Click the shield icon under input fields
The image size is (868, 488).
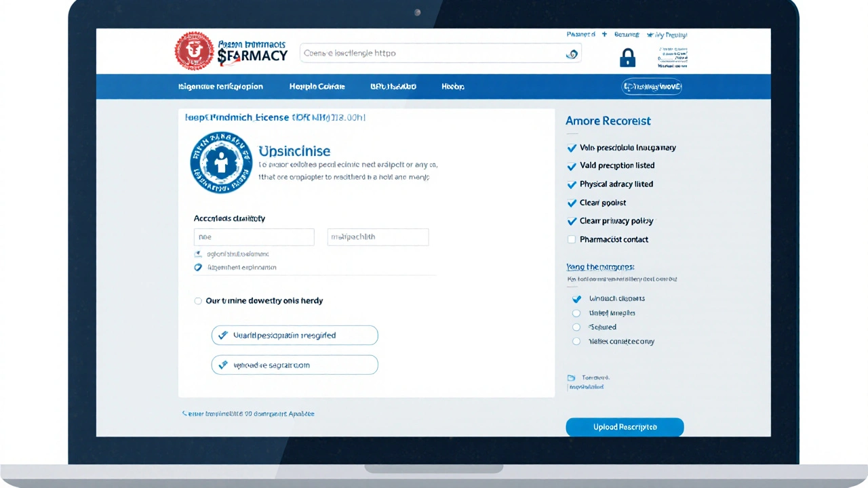[198, 268]
